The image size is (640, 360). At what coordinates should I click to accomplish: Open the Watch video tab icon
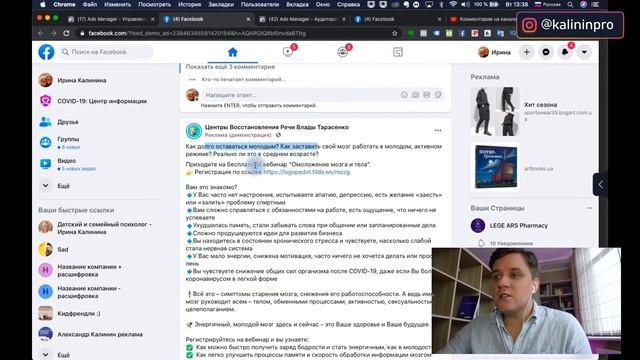[288, 52]
